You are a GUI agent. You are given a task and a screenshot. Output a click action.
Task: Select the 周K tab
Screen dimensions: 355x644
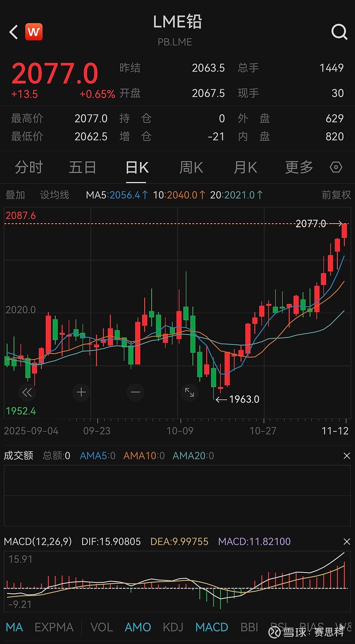(191, 167)
